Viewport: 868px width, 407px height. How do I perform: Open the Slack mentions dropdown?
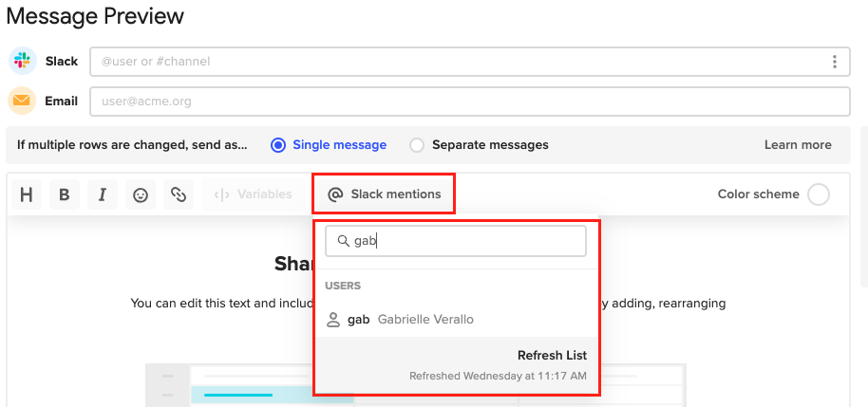point(385,194)
